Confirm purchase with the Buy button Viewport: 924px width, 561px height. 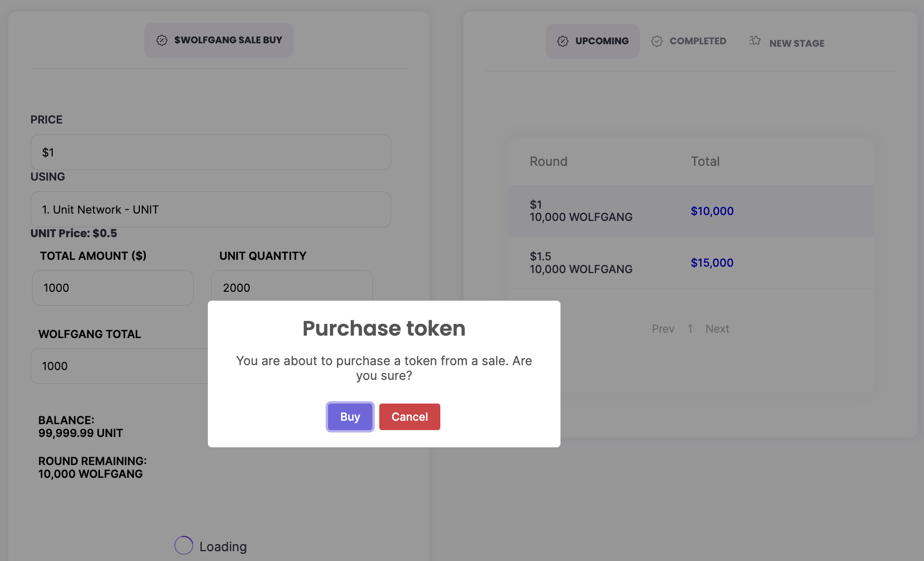pyautogui.click(x=350, y=417)
